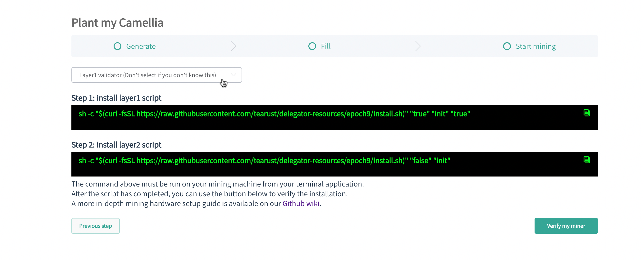
Task: Select the Start mining step
Action: [529, 46]
